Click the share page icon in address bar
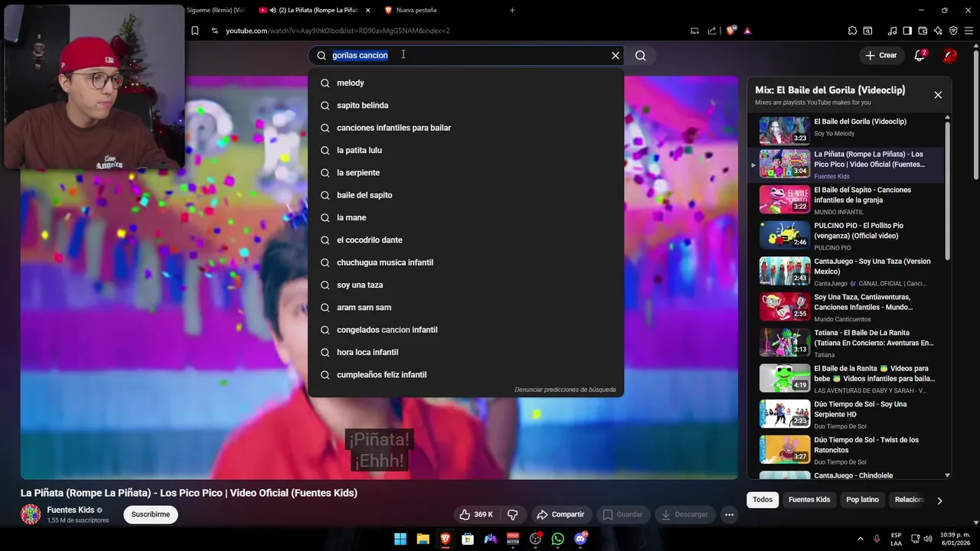Screen dimensions: 980x551 click(x=712, y=31)
